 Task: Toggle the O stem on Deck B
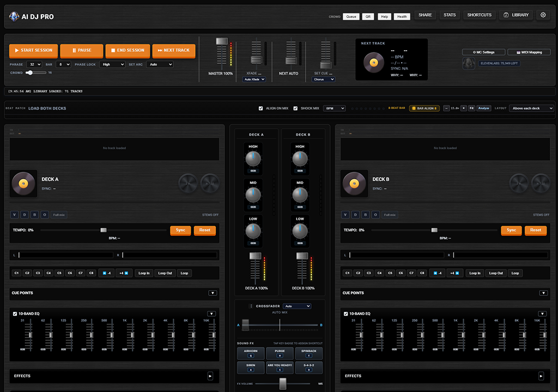point(375,215)
